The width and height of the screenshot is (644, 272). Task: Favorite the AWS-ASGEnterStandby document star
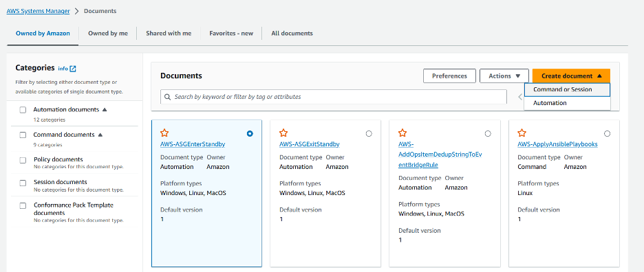(164, 133)
